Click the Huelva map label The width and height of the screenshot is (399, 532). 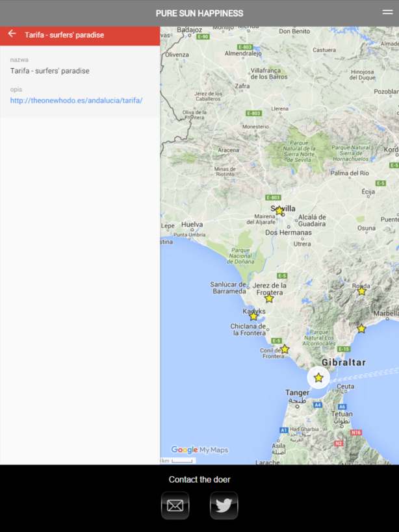pos(192,224)
